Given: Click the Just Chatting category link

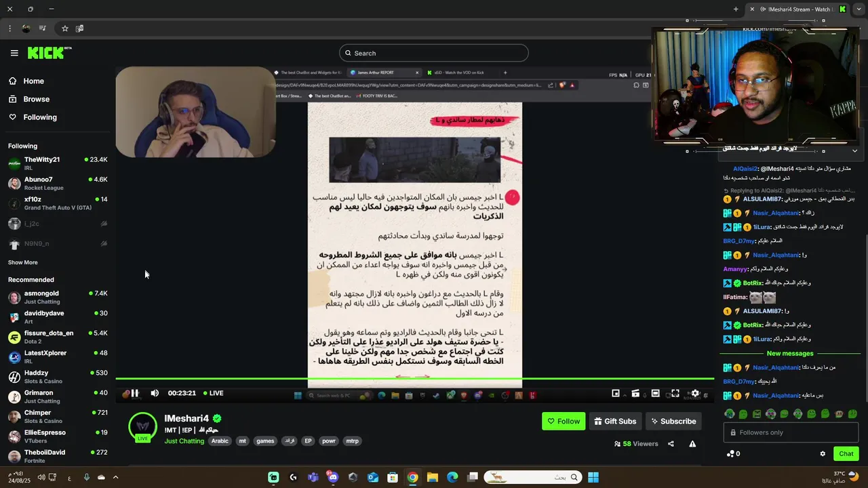Looking at the screenshot, I should [x=184, y=441].
